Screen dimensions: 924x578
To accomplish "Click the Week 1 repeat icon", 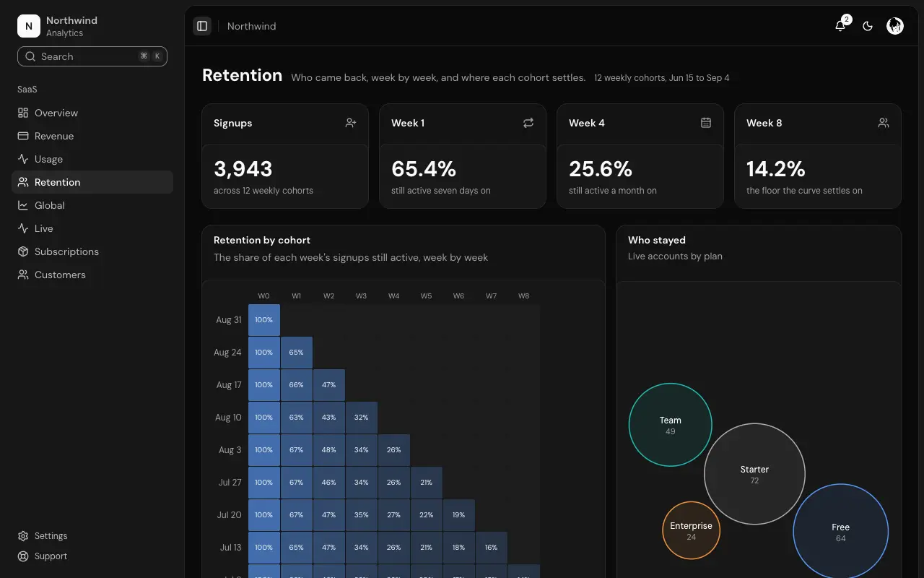I will (528, 123).
